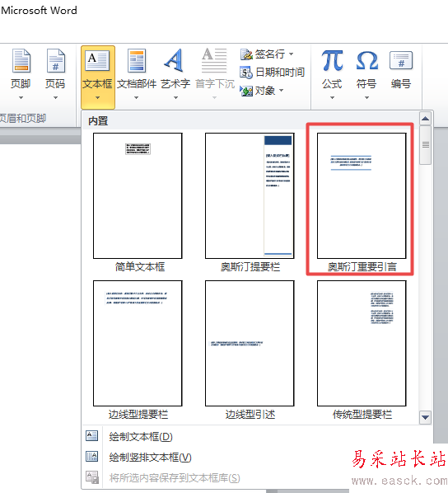Expand the 公式 dropdown arrow
Screen dimensions: 448x493
pos(332,98)
